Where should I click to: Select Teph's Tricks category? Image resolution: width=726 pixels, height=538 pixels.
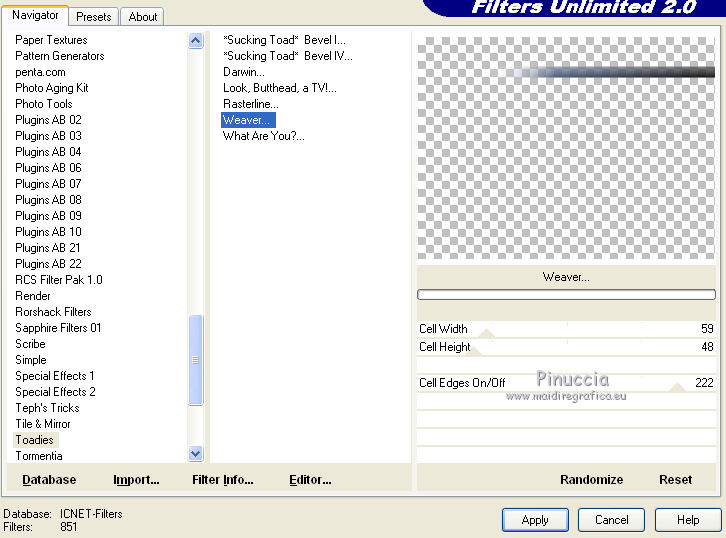(47, 408)
